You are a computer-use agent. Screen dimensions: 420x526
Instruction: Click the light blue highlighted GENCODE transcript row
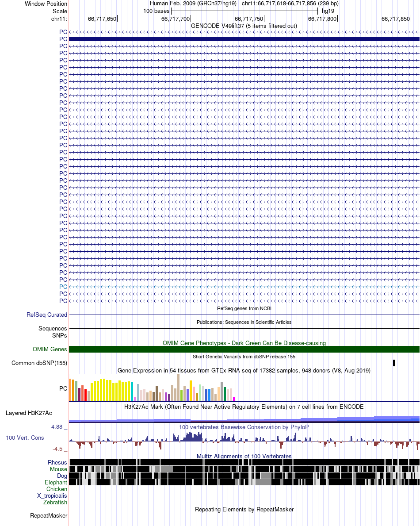coord(244,287)
